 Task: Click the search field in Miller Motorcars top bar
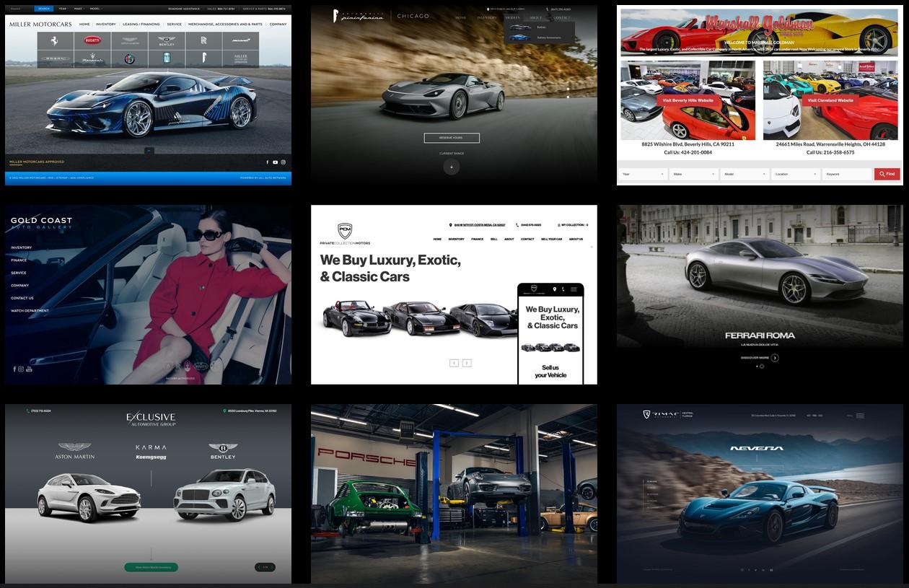[x=21, y=9]
